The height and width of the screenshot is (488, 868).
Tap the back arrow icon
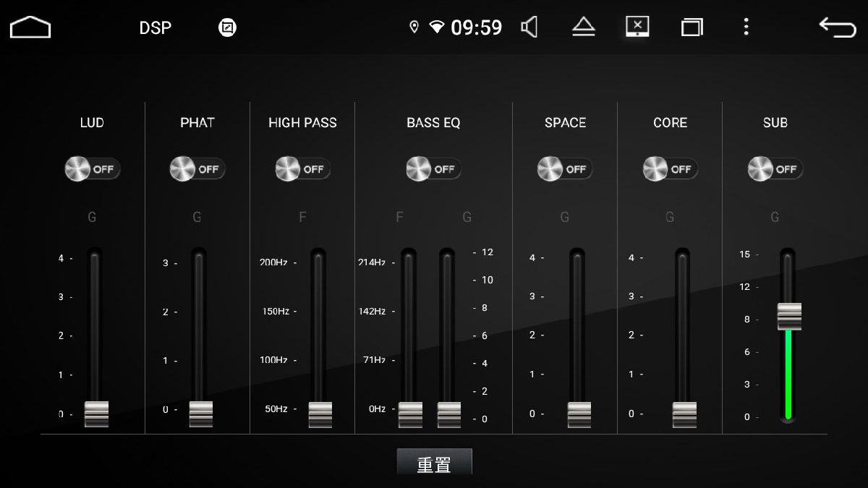835,27
